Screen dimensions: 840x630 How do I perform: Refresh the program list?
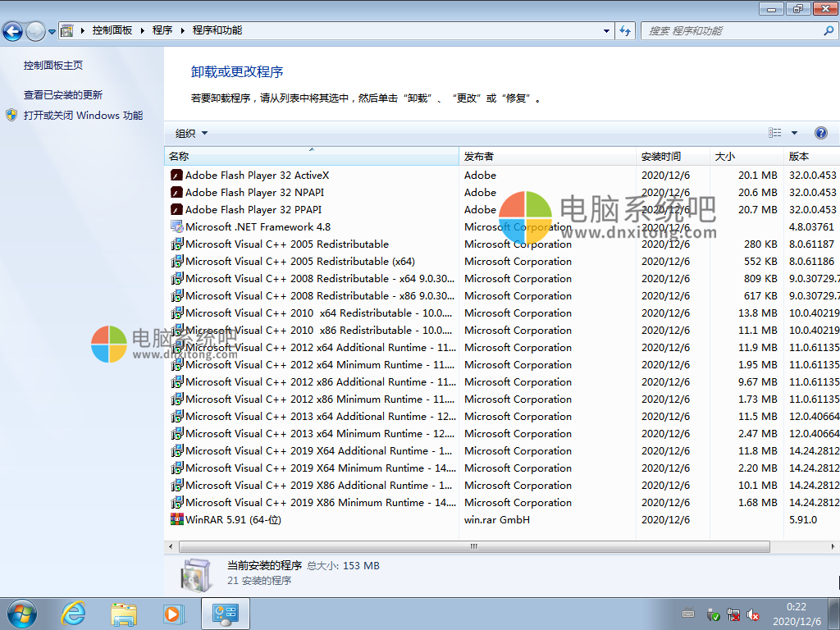click(624, 30)
